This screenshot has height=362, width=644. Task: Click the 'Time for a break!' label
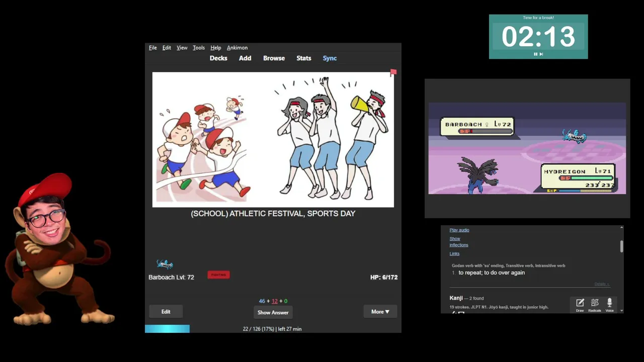[538, 18]
